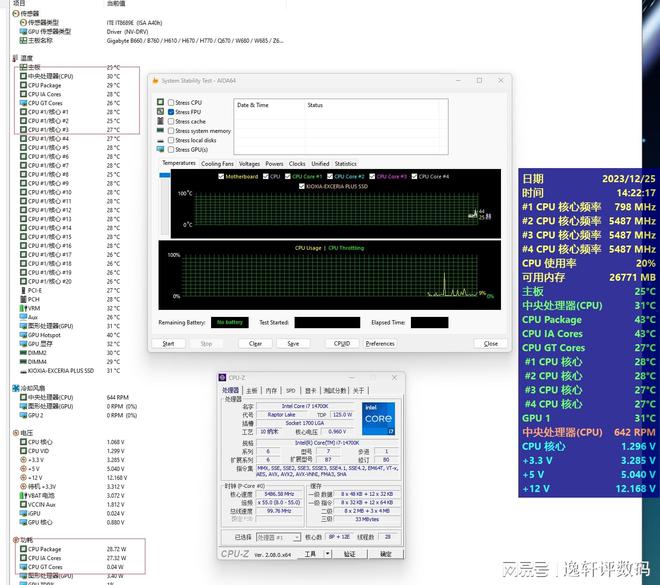Enable the Stress CPU checkbox

171,102
